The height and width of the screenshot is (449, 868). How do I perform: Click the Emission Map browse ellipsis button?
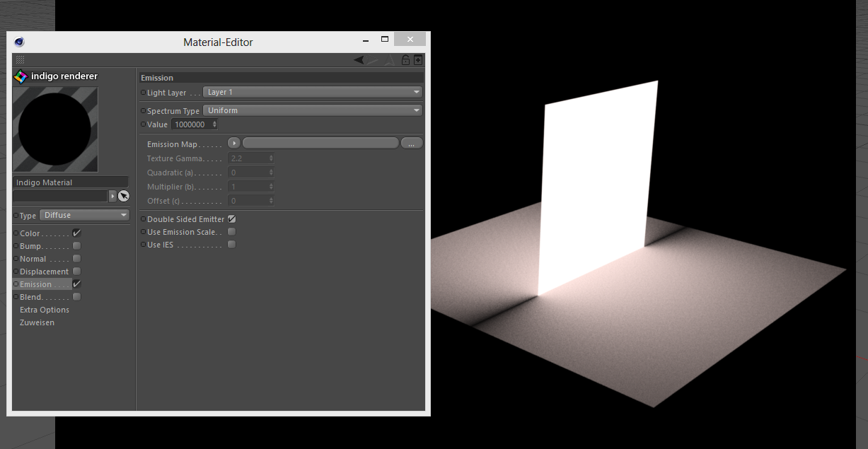tap(411, 144)
